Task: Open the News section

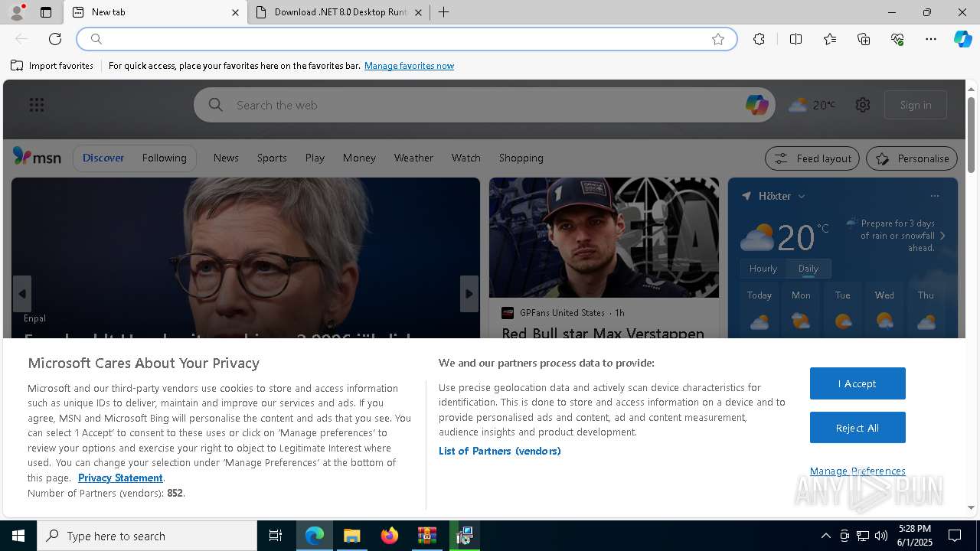Action: pos(226,158)
